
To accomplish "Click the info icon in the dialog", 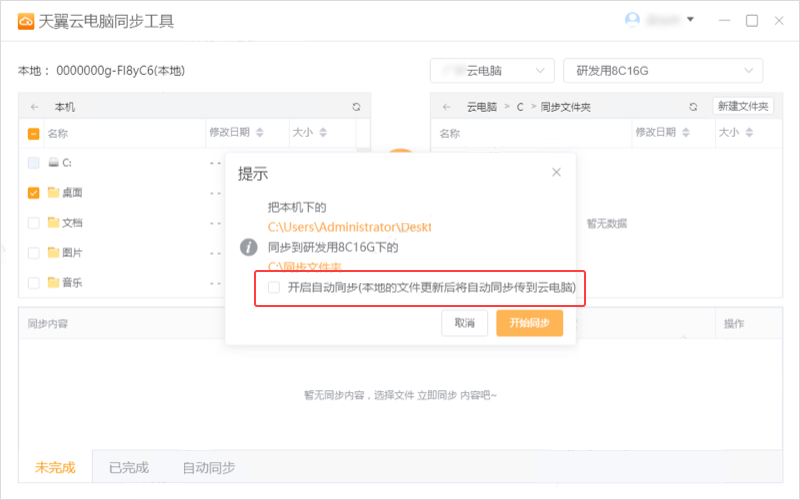I will (x=248, y=247).
